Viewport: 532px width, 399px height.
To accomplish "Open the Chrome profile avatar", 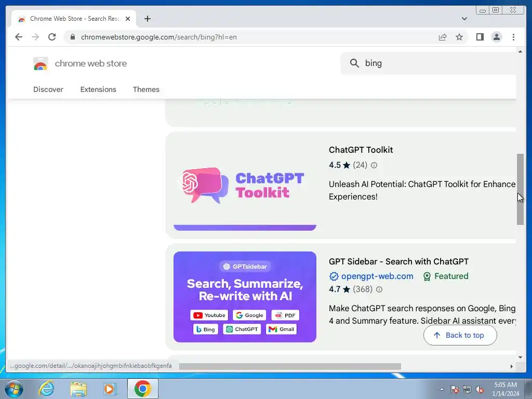I will tap(496, 37).
